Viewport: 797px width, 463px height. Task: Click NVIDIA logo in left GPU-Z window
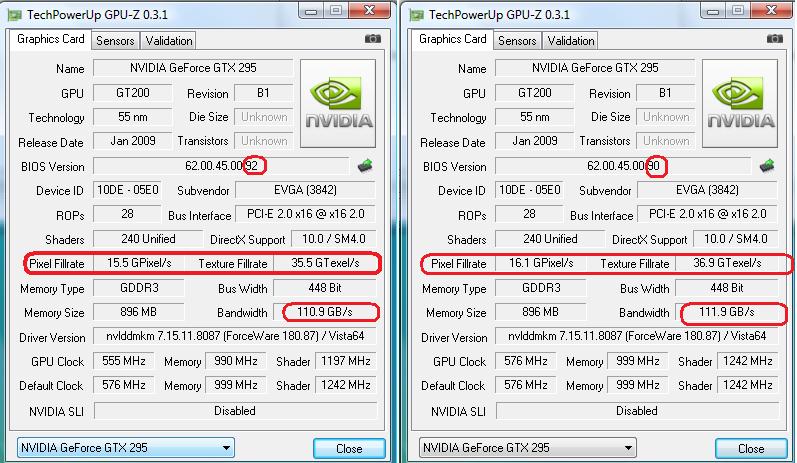coord(338,104)
